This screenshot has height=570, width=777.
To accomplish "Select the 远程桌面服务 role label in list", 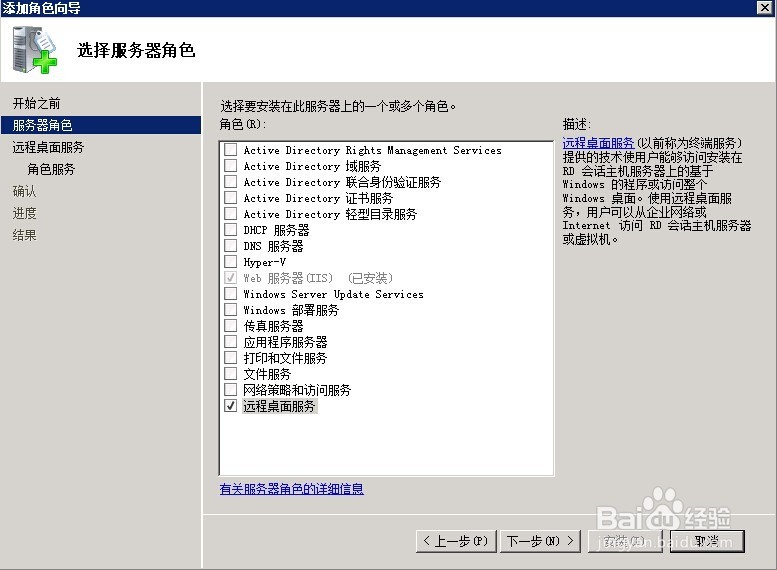I will point(279,406).
